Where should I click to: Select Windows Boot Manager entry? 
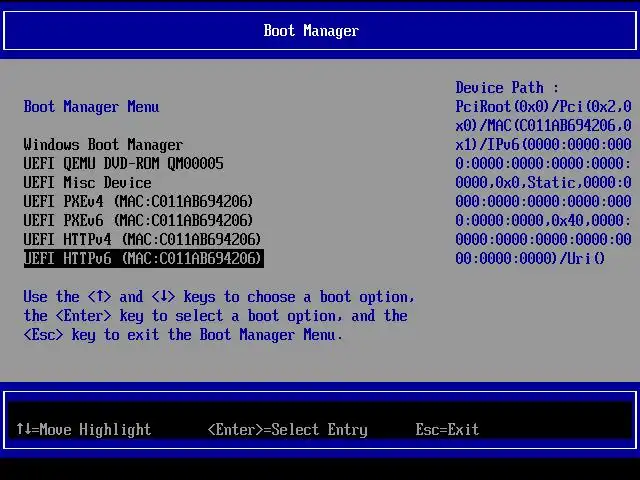tap(103, 144)
